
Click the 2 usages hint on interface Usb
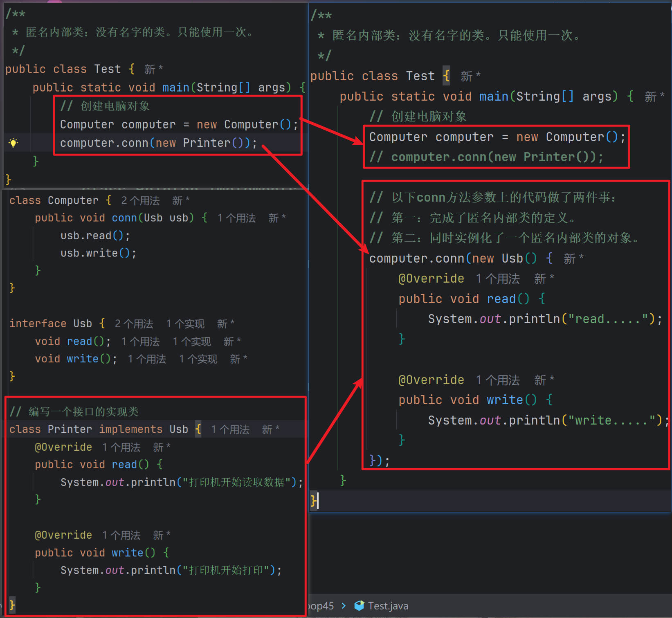point(134,324)
